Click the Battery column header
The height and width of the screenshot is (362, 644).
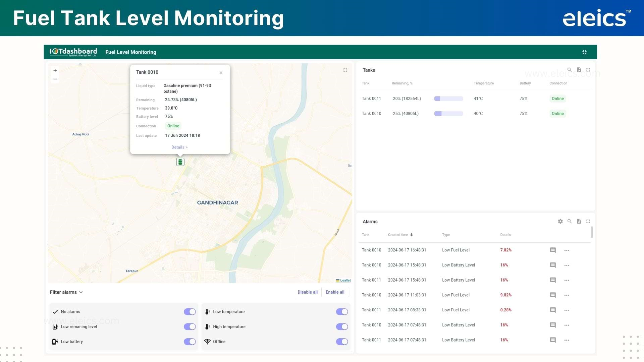(x=525, y=83)
